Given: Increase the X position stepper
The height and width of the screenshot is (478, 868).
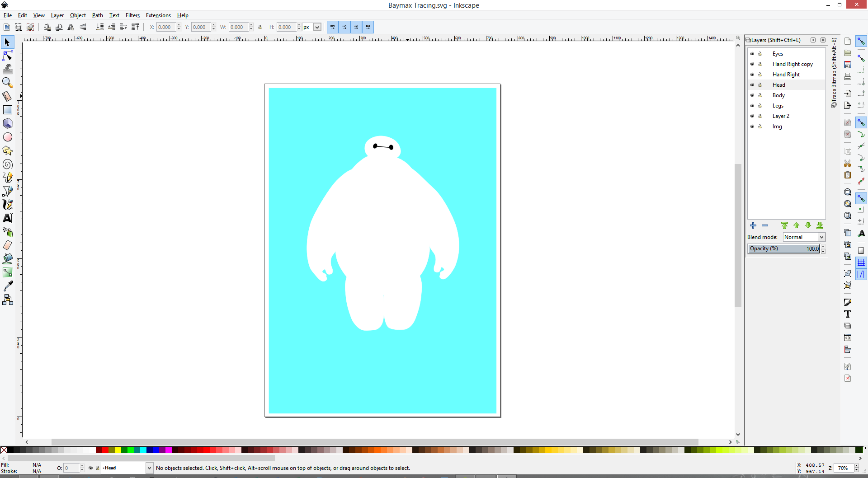Looking at the screenshot, I should (179, 25).
